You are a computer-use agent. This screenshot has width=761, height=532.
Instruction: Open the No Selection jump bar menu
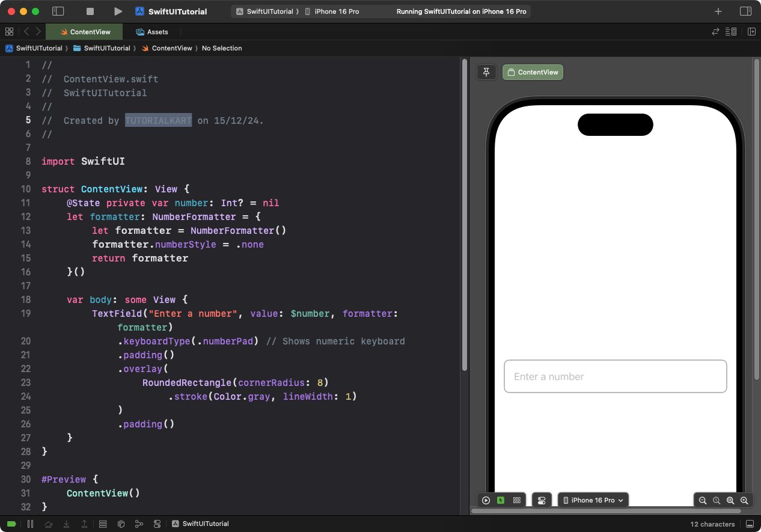click(222, 48)
